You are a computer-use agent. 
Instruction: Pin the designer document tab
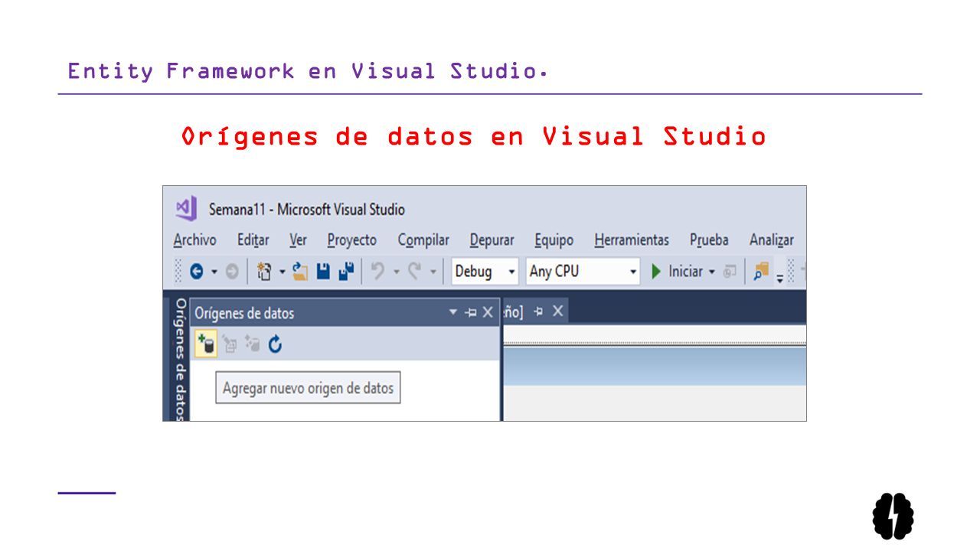coord(538,311)
